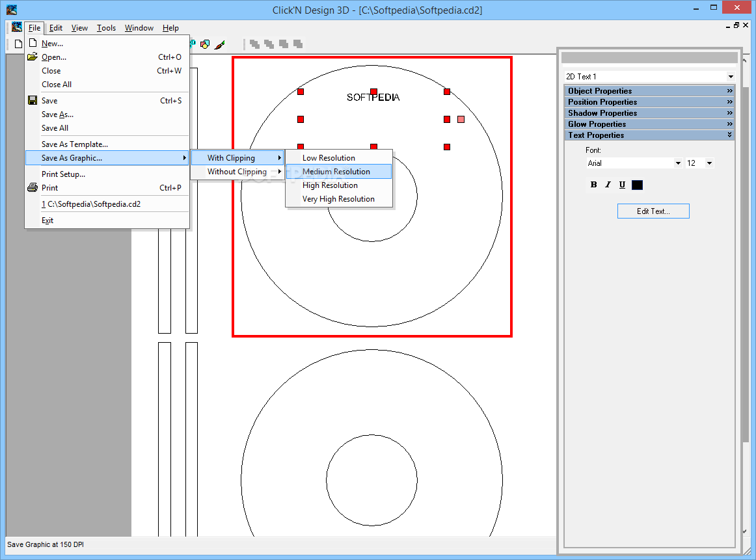Select Without Clipping submenu
This screenshot has height=560, width=756.
tap(237, 172)
